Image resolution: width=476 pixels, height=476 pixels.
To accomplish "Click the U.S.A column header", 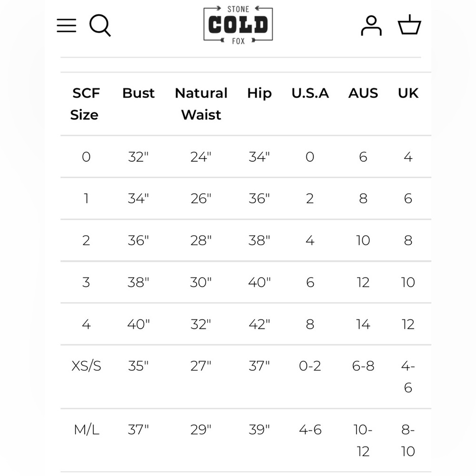I will (310, 93).
